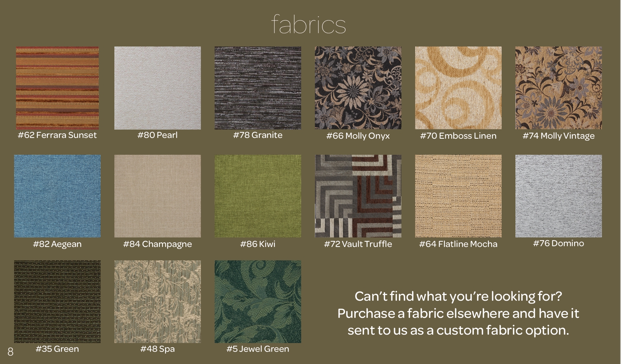The height and width of the screenshot is (364, 621).
Task: Select the #62 Ferrara Sunset fabric swatch
Action: coord(57,88)
